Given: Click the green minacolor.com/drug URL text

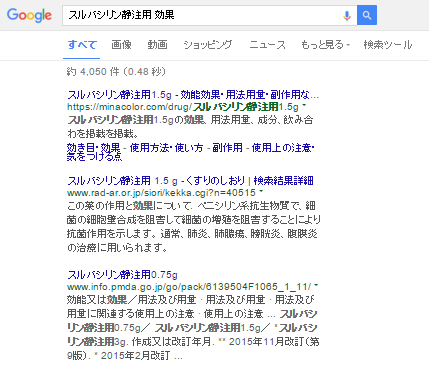Looking at the screenshot, I should 183,107.
